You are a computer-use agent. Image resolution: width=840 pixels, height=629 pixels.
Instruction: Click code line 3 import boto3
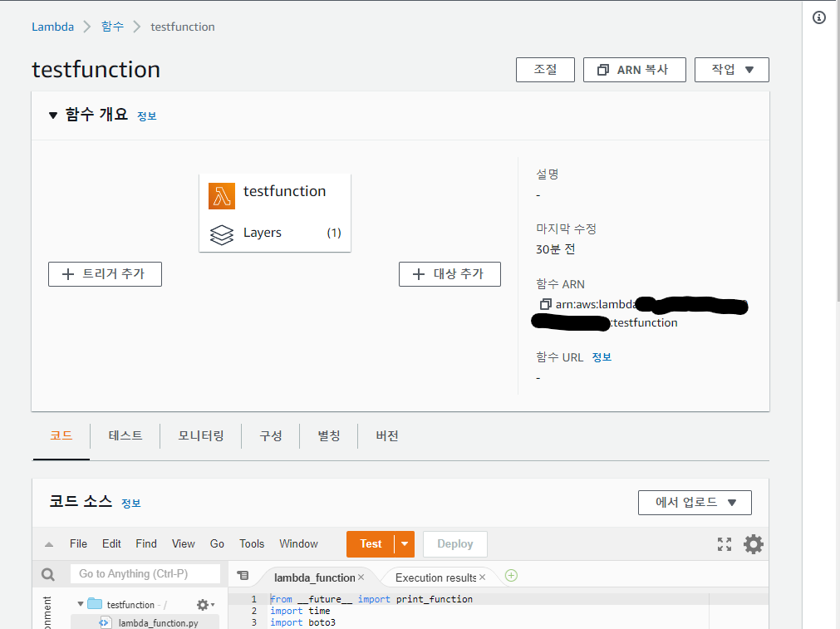[302, 622]
